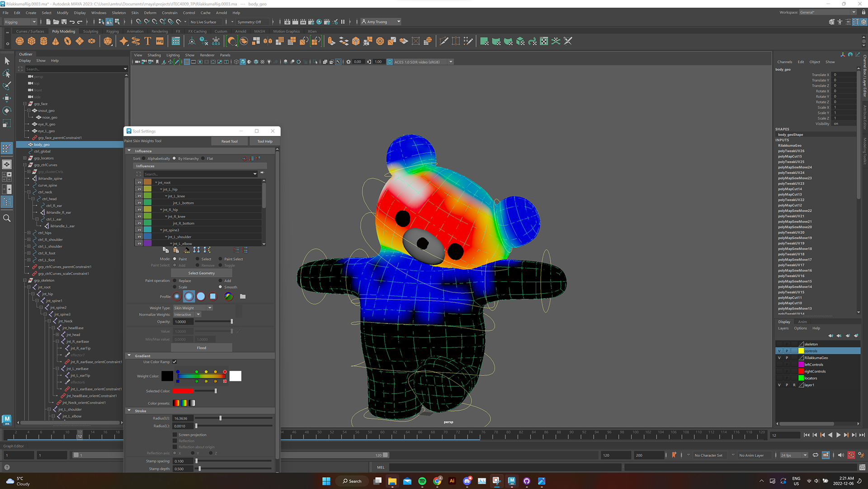Screen dimensions: 868x489
Task: Collapse jnt_spine3 in influence list
Action: click(x=161, y=230)
